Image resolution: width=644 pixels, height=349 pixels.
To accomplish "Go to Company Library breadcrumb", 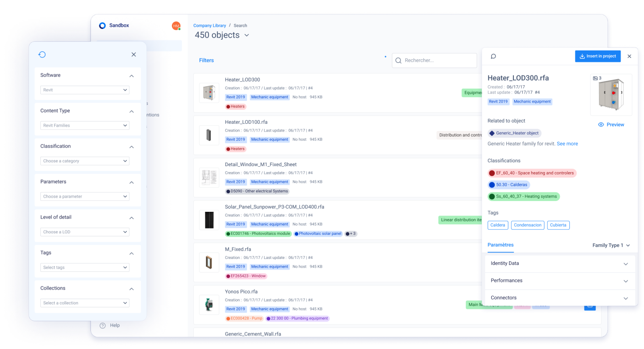I will [x=209, y=26].
